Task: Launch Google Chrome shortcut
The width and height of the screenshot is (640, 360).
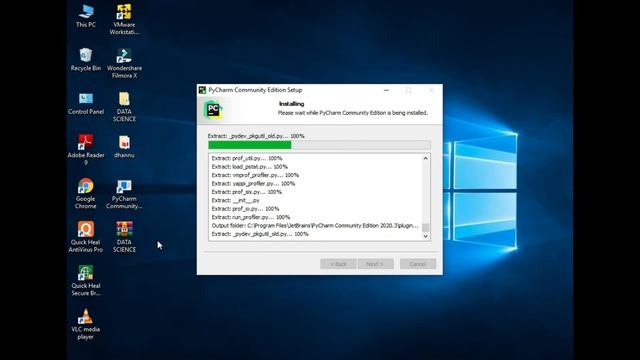Action: 86,193
